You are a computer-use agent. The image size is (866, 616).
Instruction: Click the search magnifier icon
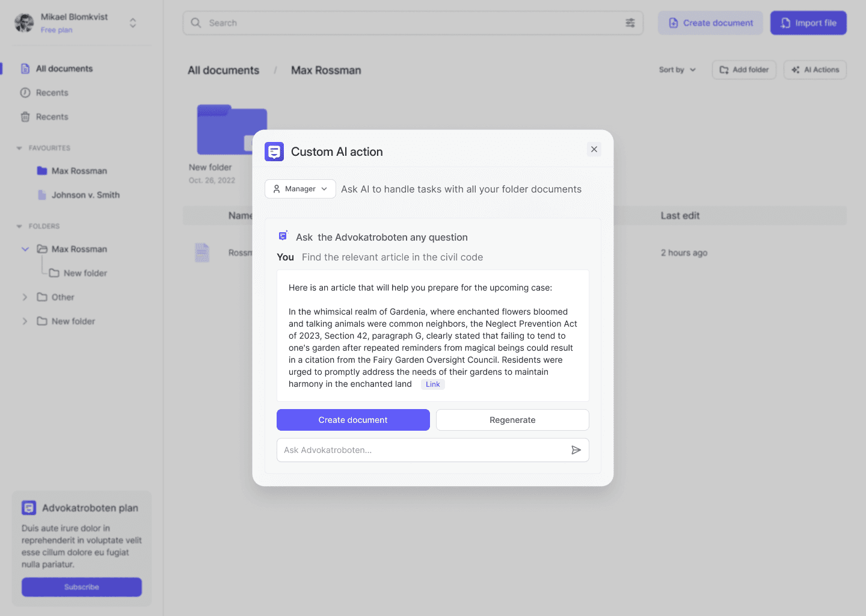(x=196, y=23)
